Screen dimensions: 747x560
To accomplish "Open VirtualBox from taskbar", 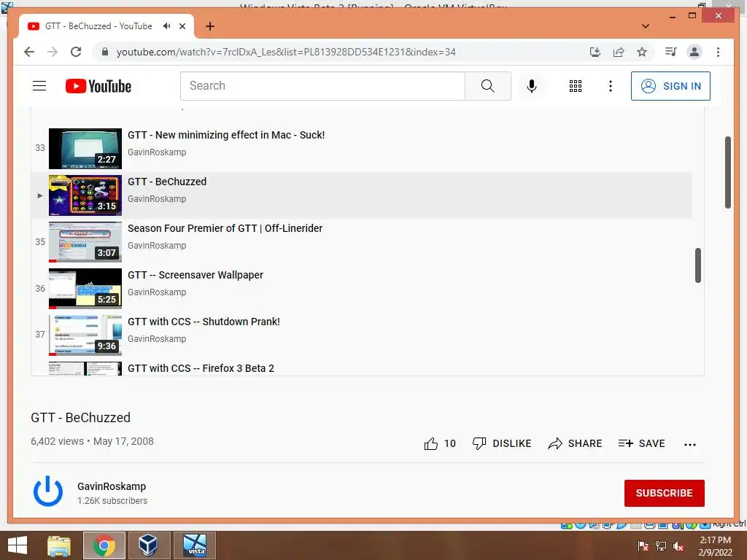I will [x=149, y=545].
